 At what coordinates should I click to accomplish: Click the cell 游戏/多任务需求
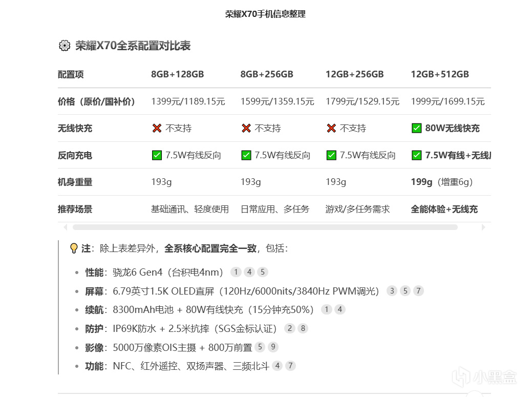click(357, 209)
